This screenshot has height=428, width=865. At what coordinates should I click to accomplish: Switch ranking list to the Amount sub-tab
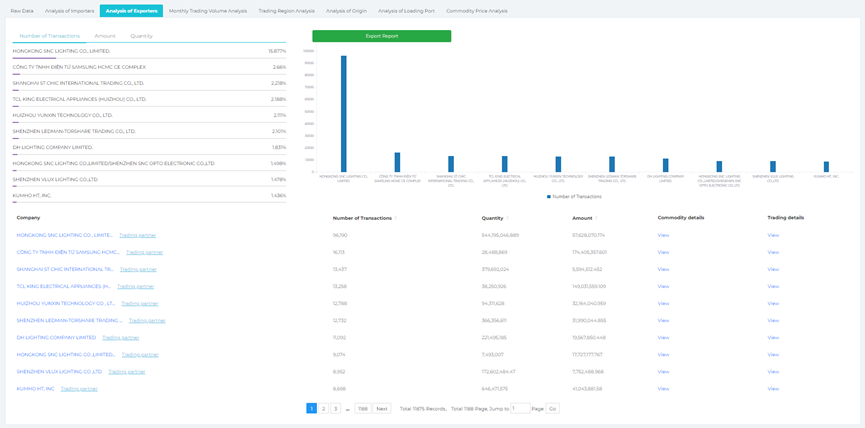105,36
